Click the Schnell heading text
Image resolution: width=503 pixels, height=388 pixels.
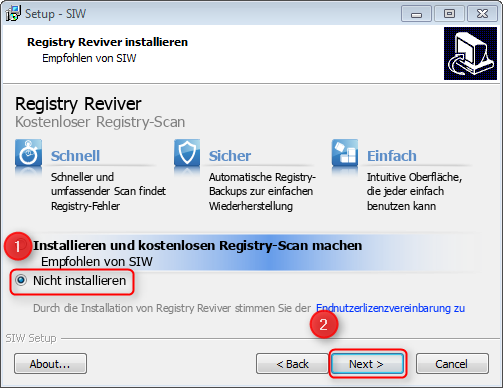[75, 156]
